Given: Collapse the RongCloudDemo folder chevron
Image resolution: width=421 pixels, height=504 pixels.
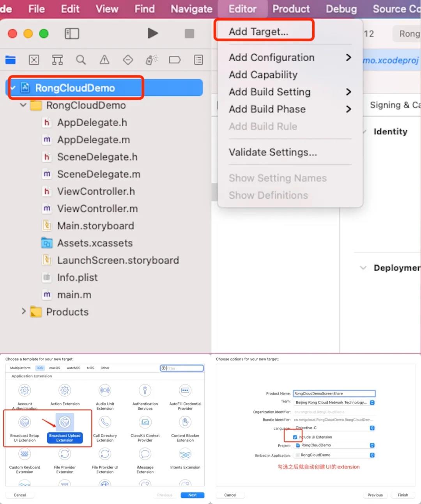Looking at the screenshot, I should point(23,105).
